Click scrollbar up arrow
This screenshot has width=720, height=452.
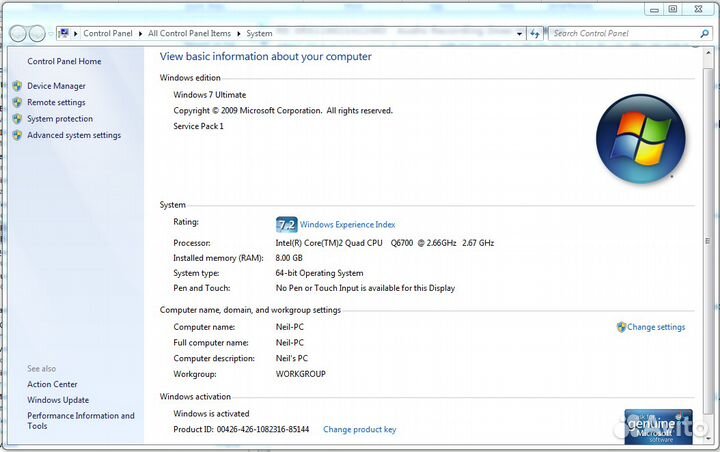(708, 53)
